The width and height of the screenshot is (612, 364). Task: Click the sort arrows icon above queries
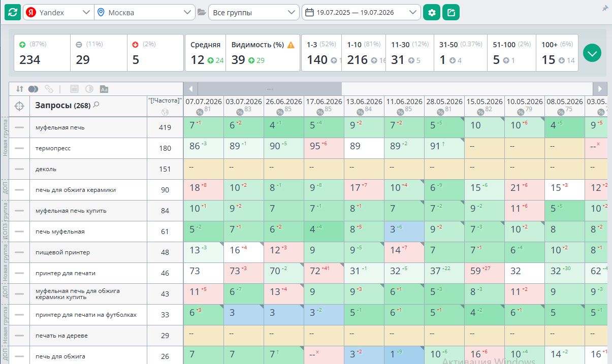[x=20, y=88]
